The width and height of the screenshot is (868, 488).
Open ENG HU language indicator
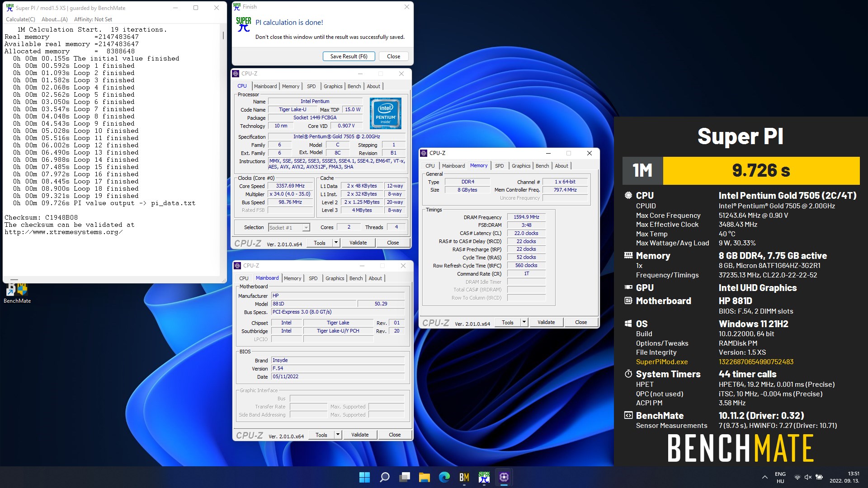pyautogui.click(x=780, y=478)
